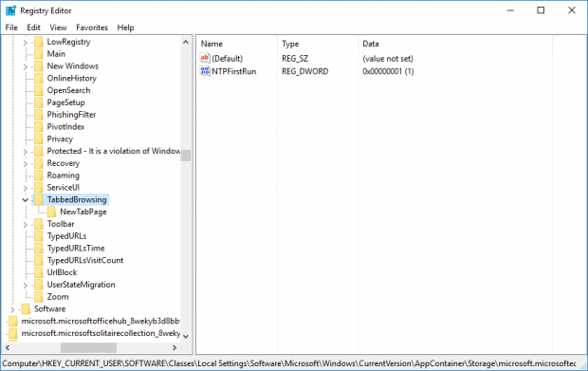The height and width of the screenshot is (371, 588).
Task: Click the LowRegistry folder icon
Action: 39,42
